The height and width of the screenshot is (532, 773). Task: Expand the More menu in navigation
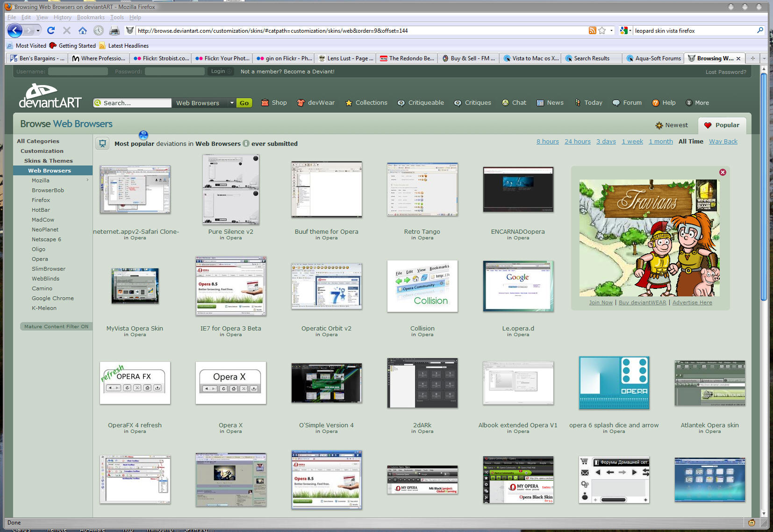(697, 103)
